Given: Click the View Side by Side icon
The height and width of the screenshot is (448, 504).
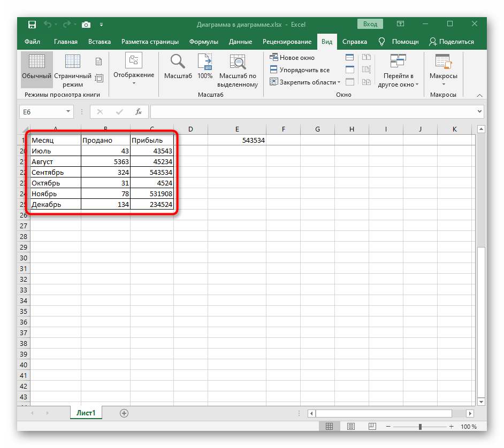Looking at the screenshot, I should point(366,57).
